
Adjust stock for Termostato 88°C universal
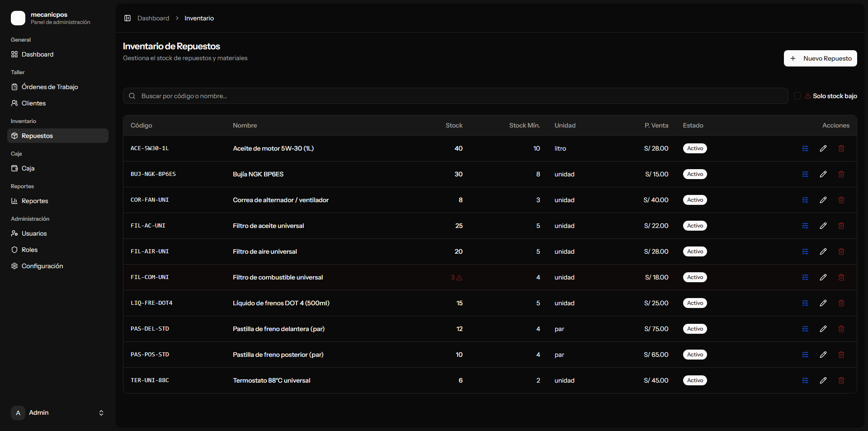point(805,380)
